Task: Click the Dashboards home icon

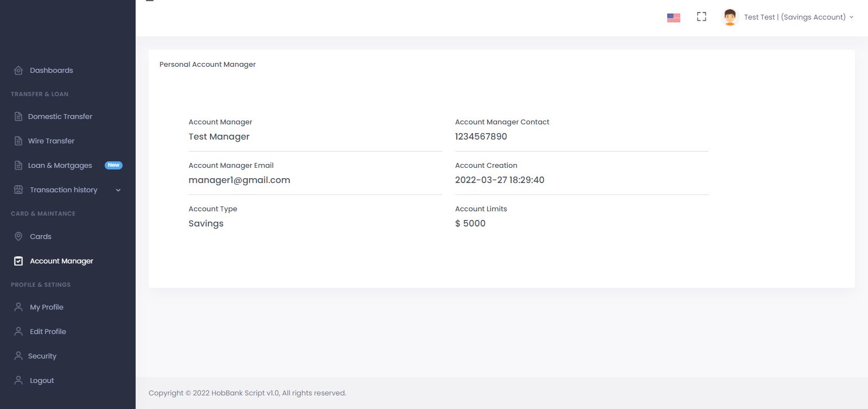Action: 18,70
